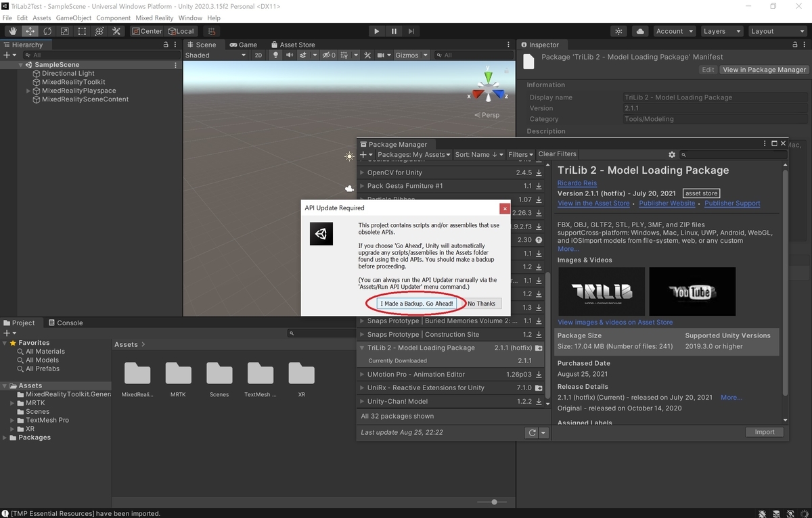Open Ricardo Reis publisher link
Image resolution: width=812 pixels, height=518 pixels.
point(577,184)
